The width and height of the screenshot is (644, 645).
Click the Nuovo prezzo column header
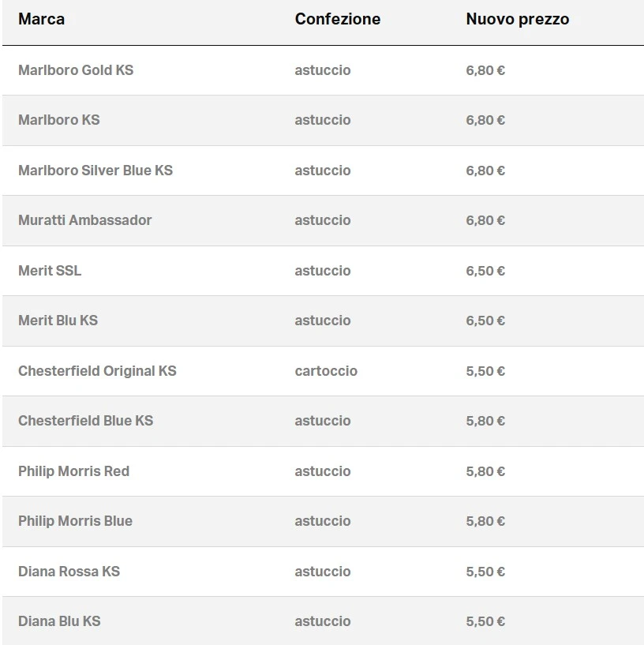[517, 19]
